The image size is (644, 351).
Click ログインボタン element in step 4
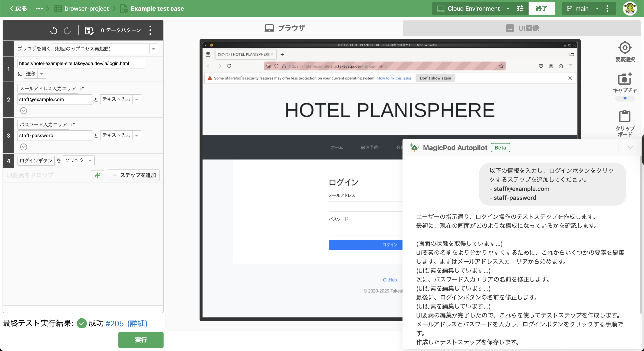(x=36, y=161)
